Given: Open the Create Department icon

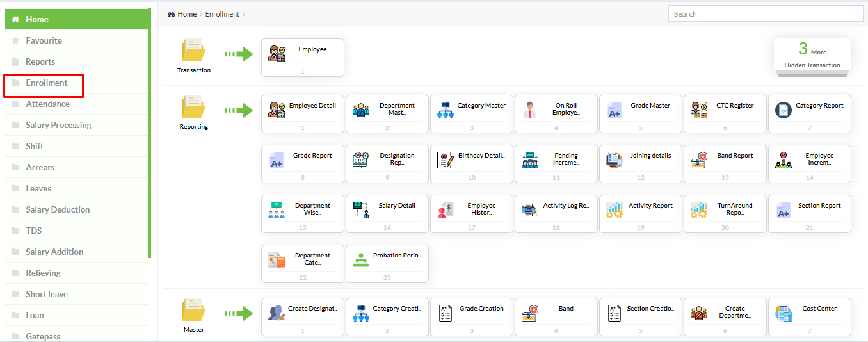Looking at the screenshot, I should [699, 313].
